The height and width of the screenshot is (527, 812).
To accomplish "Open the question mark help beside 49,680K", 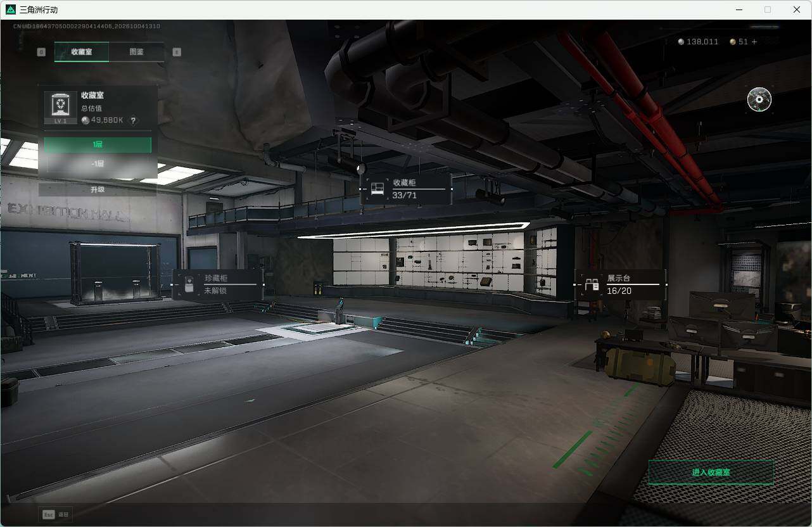I will point(133,120).
